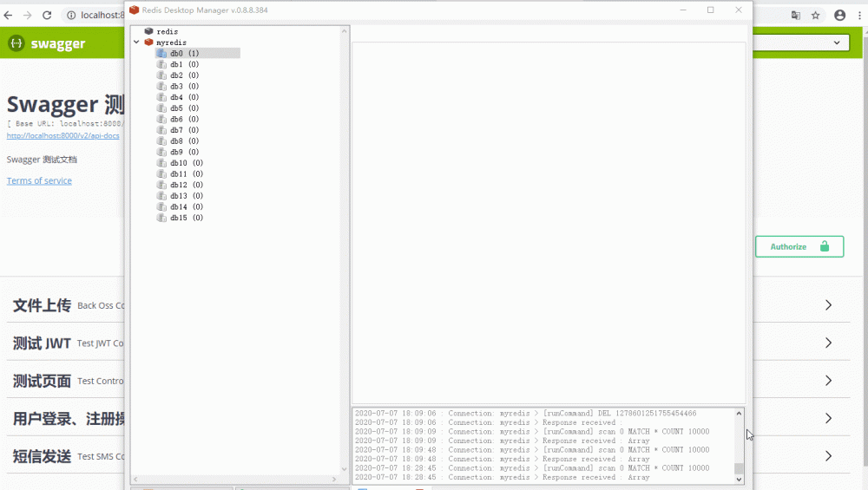
Task: Click the swagger logo in browser page
Action: tap(47, 43)
